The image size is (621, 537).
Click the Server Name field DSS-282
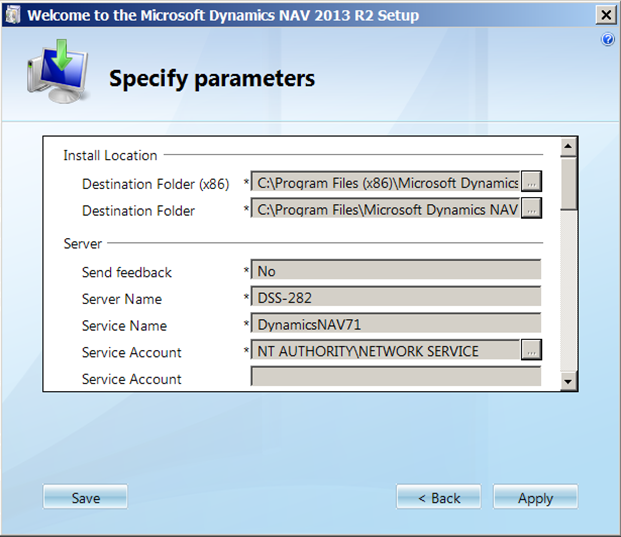coord(396,297)
